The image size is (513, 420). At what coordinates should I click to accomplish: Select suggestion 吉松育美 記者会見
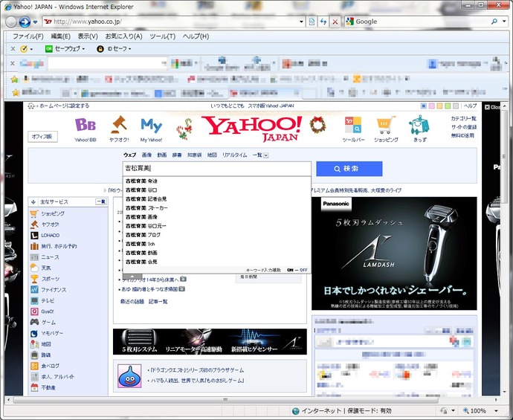tap(146, 199)
